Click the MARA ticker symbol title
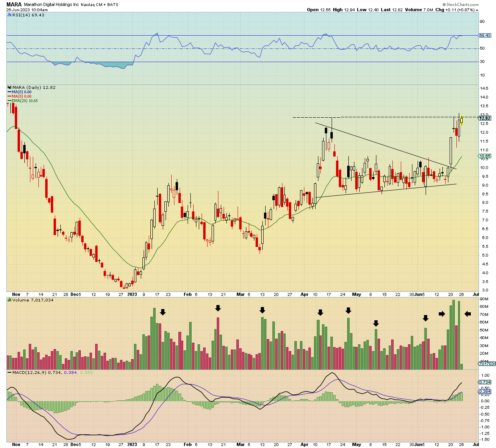 (x=14, y=5)
